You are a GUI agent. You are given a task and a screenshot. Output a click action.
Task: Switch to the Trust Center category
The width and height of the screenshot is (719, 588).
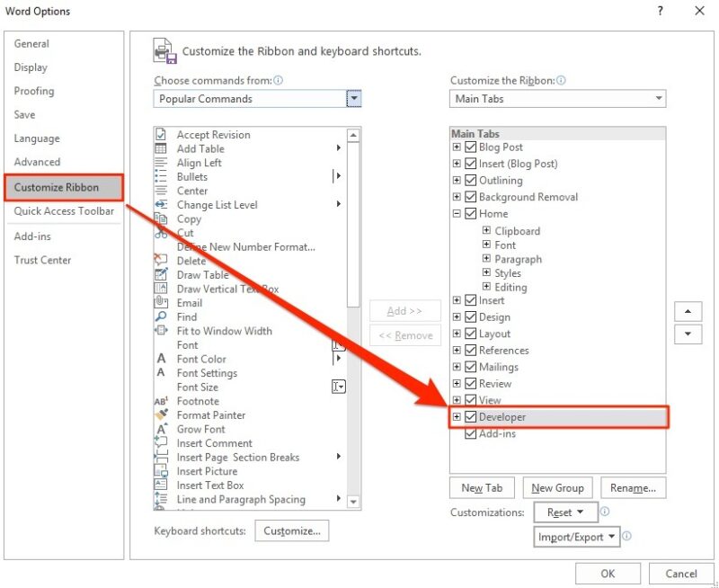(42, 260)
